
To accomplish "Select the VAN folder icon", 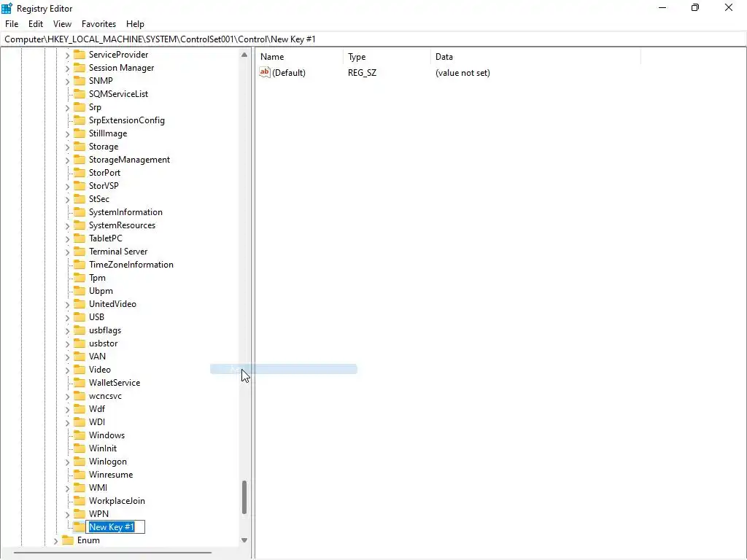I will tap(79, 356).
